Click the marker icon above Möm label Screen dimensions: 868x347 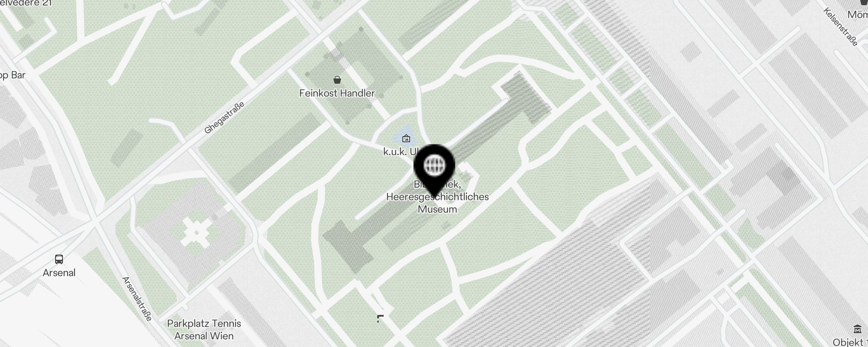(x=864, y=3)
